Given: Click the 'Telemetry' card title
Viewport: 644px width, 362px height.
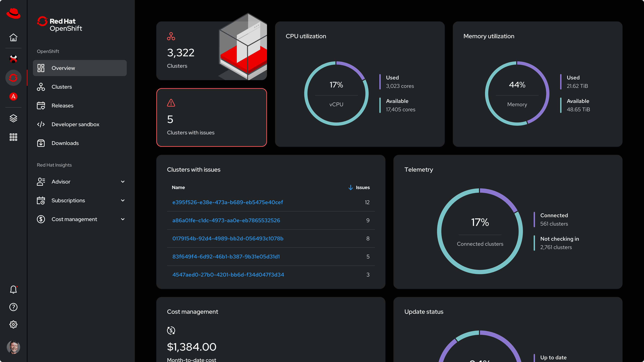Looking at the screenshot, I should (418, 170).
